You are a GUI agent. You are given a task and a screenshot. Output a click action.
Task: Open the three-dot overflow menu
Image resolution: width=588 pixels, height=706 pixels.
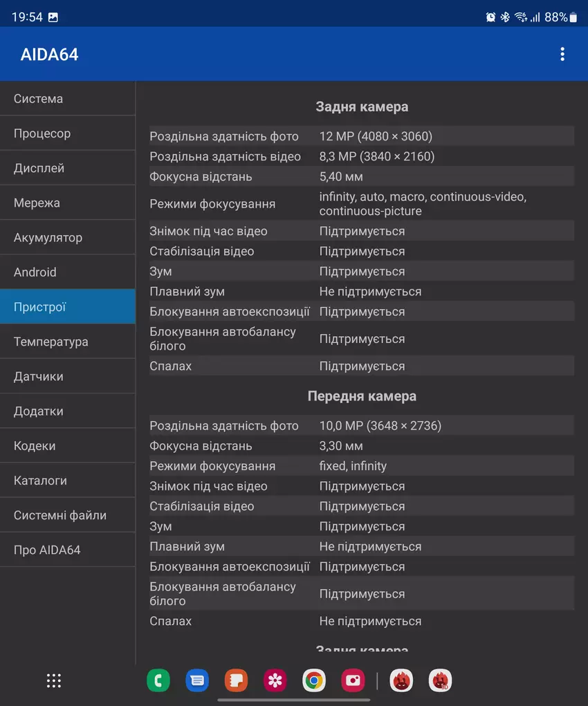[x=562, y=55]
